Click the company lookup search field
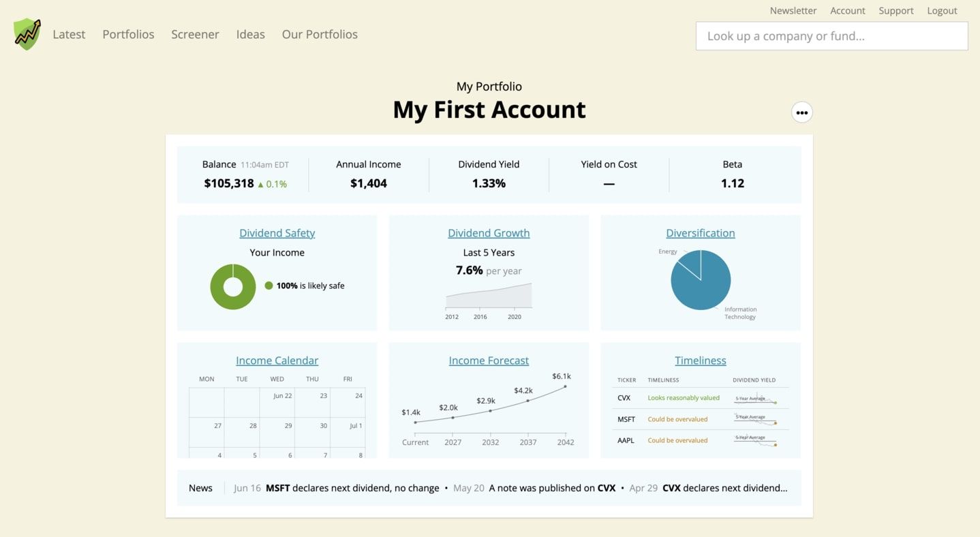Image resolution: width=980 pixels, height=537 pixels. [x=831, y=35]
